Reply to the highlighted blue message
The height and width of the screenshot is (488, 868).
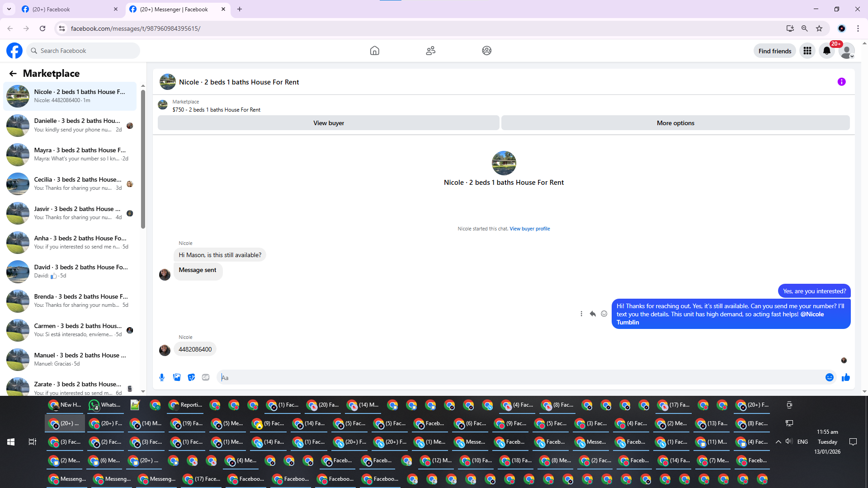point(592,314)
